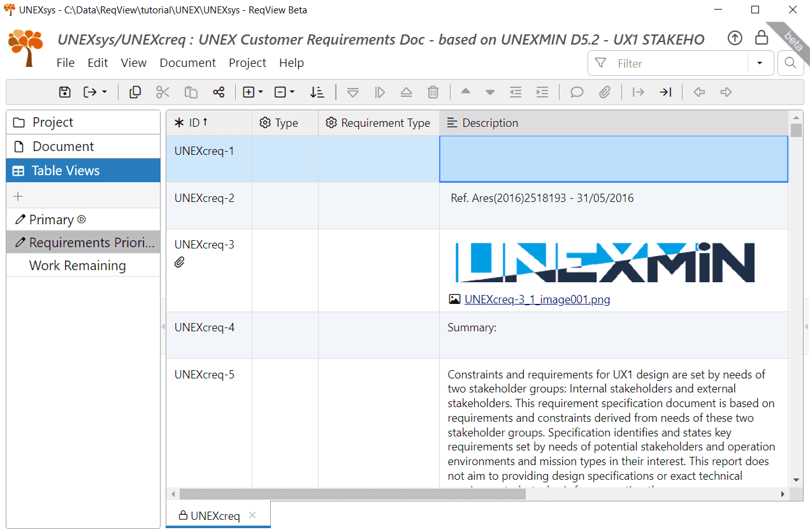810x532 pixels.
Task: Click the Type column header
Action: tap(285, 123)
